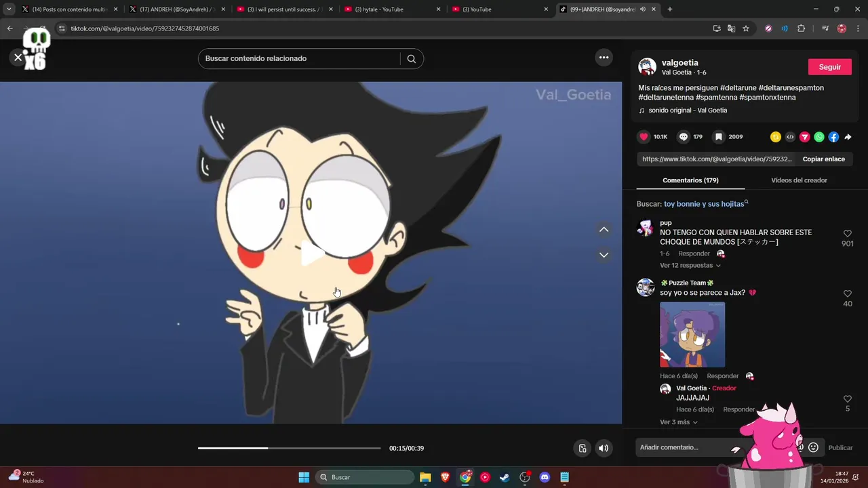Click the 'Añadir comentario...' input field
868x488 pixels.
[692, 447]
